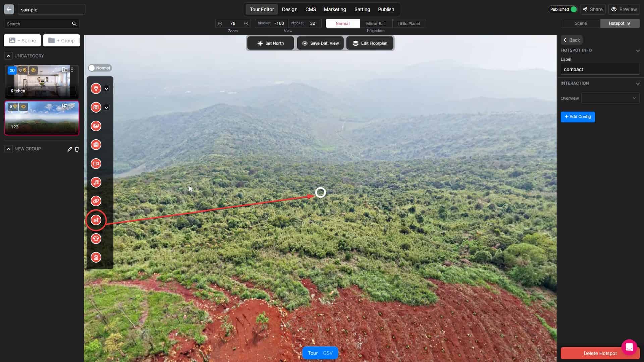Switch to the Scene tab
This screenshot has width=644, height=362.
click(580, 23)
